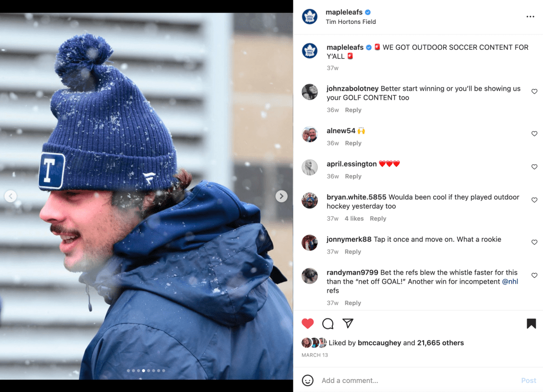543x392 pixels.
Task: Remove the post from saved bookmarks
Action: 531,324
